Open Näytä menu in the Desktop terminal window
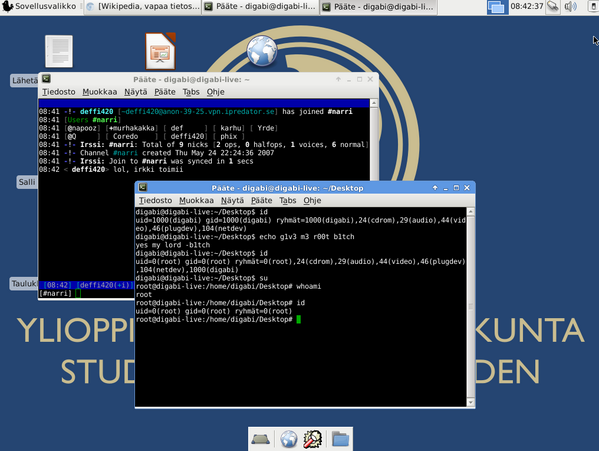 point(232,200)
